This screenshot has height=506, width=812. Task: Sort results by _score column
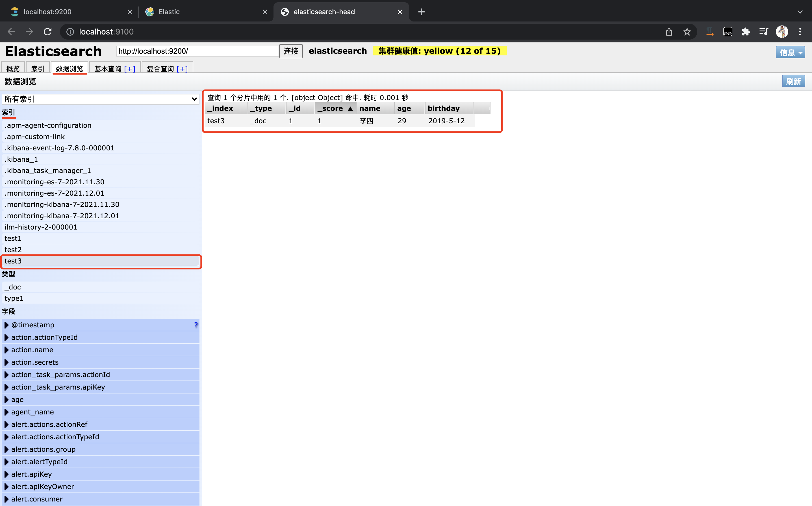pos(335,109)
